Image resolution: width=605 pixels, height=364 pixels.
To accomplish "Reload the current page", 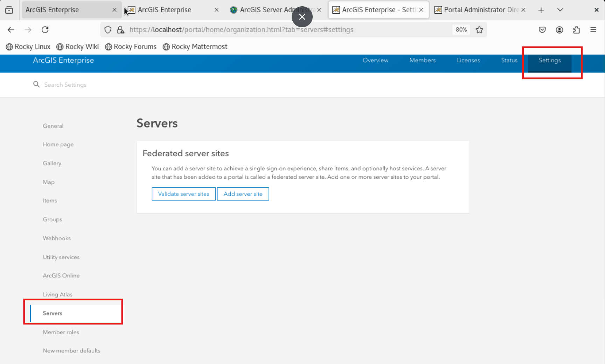I will (x=45, y=30).
